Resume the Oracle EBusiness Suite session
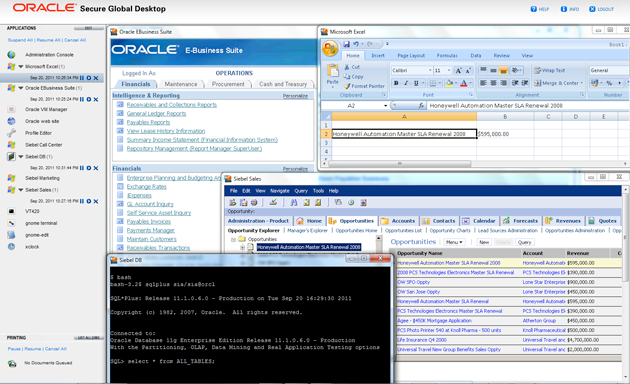This screenshot has height=384, width=630. click(89, 99)
